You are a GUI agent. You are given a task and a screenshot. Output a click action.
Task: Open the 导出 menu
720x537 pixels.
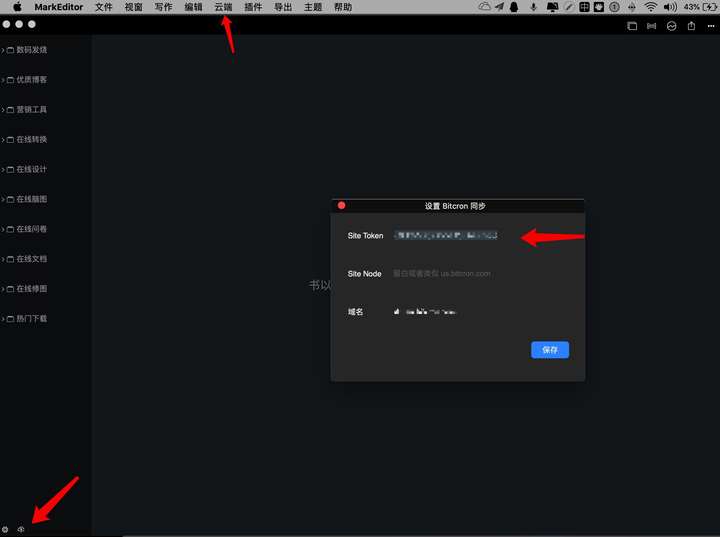coord(283,7)
